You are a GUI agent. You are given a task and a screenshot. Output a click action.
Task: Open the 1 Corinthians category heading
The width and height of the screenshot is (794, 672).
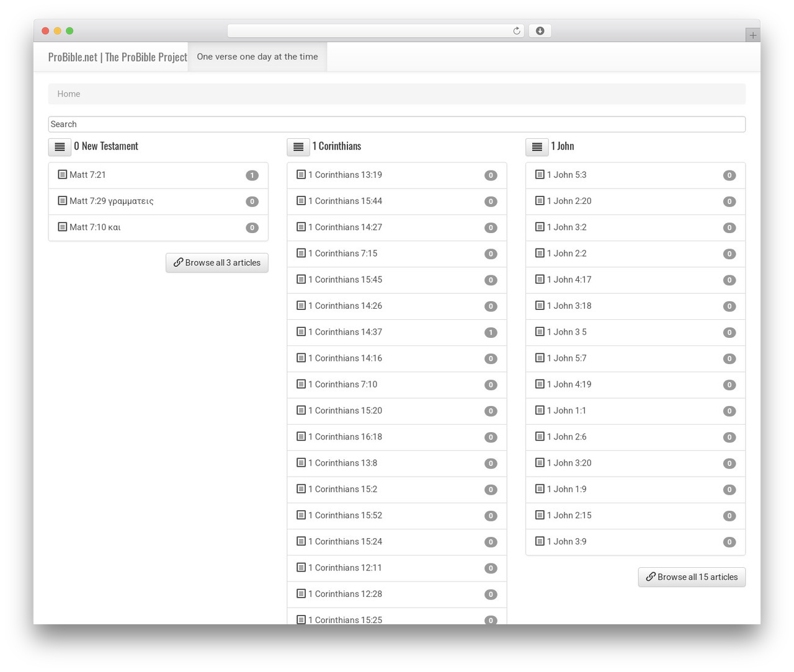coord(337,146)
